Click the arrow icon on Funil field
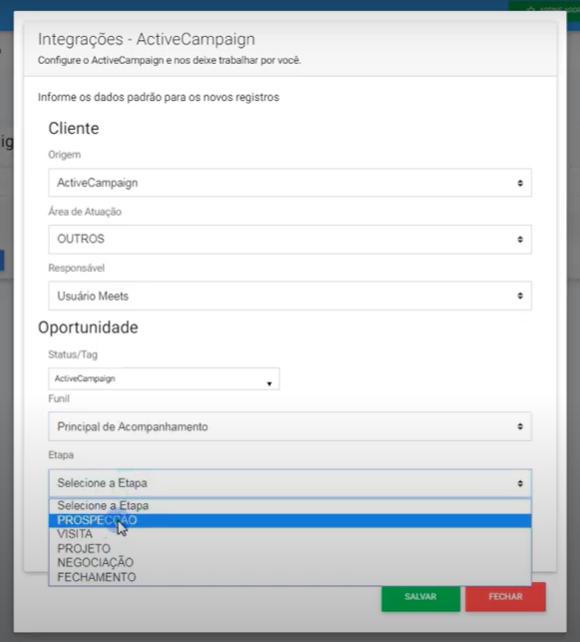Image resolution: width=580 pixels, height=642 pixels. [x=520, y=427]
